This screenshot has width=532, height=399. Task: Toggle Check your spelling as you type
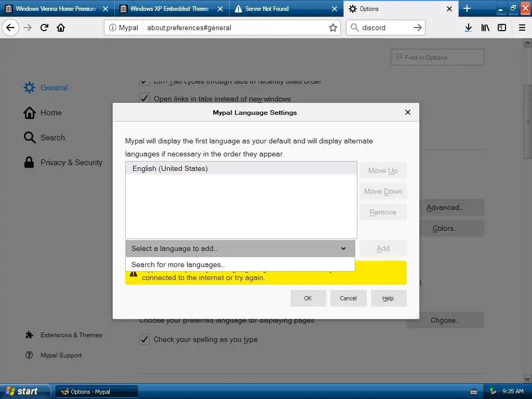pyautogui.click(x=144, y=339)
